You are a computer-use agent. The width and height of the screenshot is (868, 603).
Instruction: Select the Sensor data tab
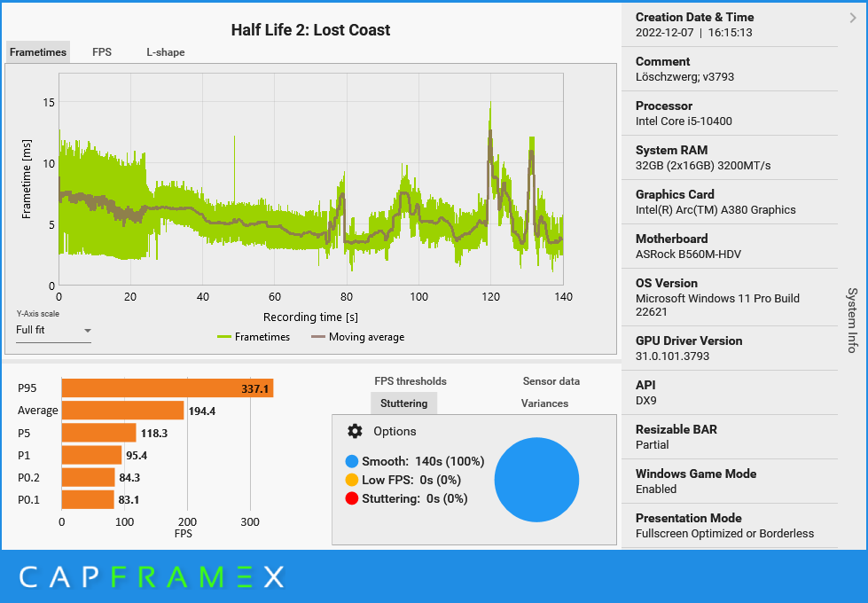point(551,381)
